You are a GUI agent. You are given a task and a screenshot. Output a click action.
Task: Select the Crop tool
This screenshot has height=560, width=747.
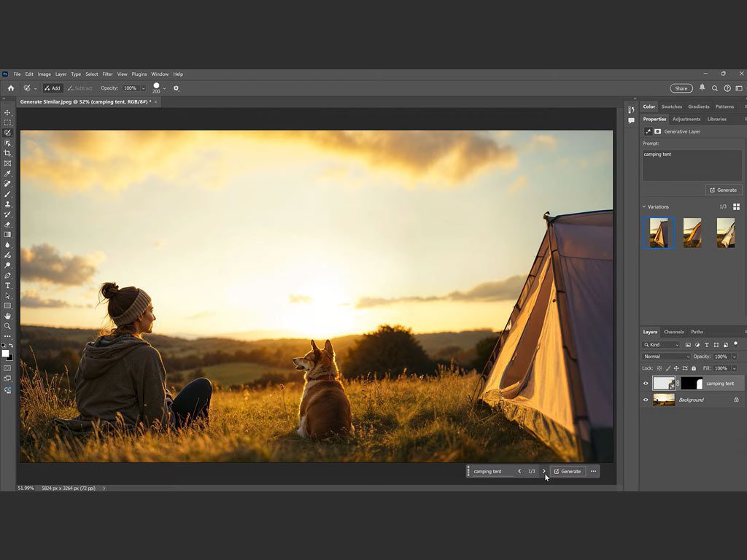[x=8, y=153]
